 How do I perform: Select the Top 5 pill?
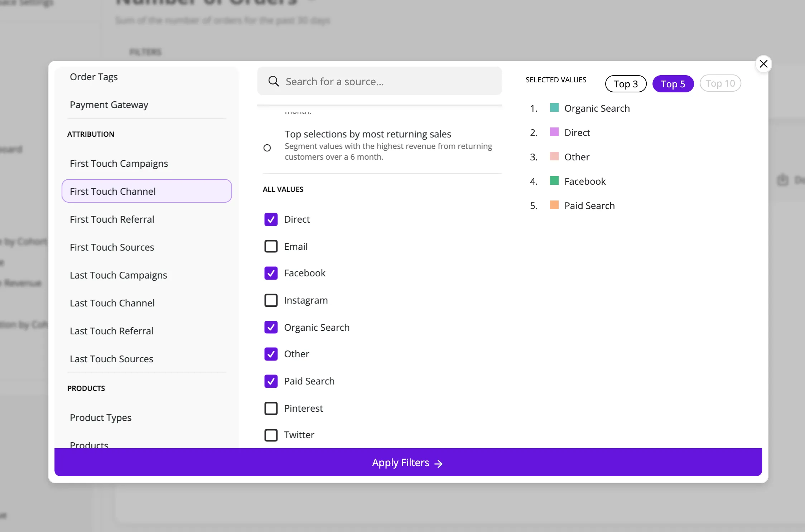coord(673,84)
